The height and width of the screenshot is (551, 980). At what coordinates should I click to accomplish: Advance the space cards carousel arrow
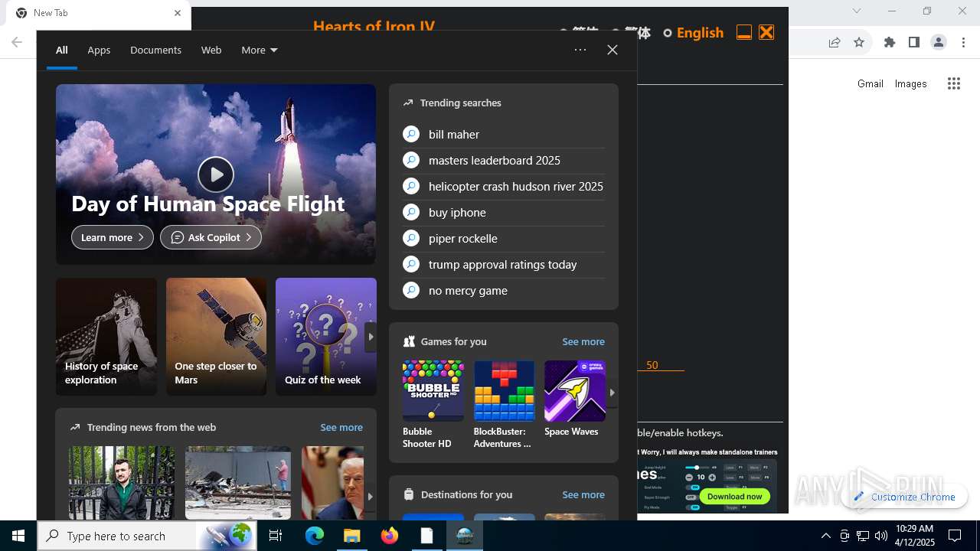click(371, 337)
